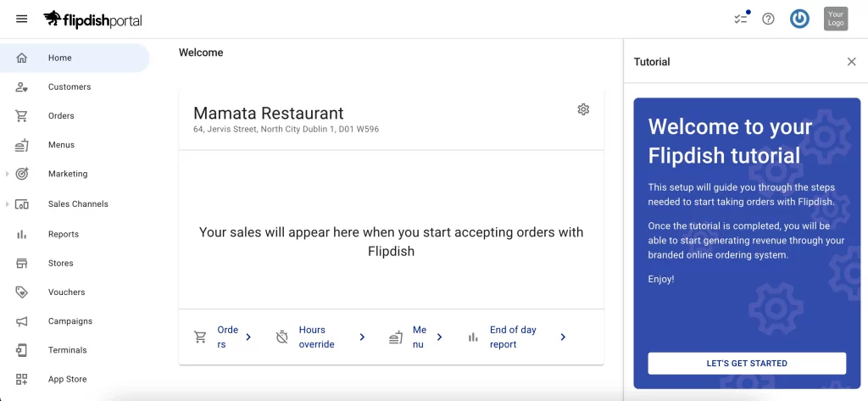868x401 pixels.
Task: Click the Vouchers tag icon
Action: tap(22, 292)
